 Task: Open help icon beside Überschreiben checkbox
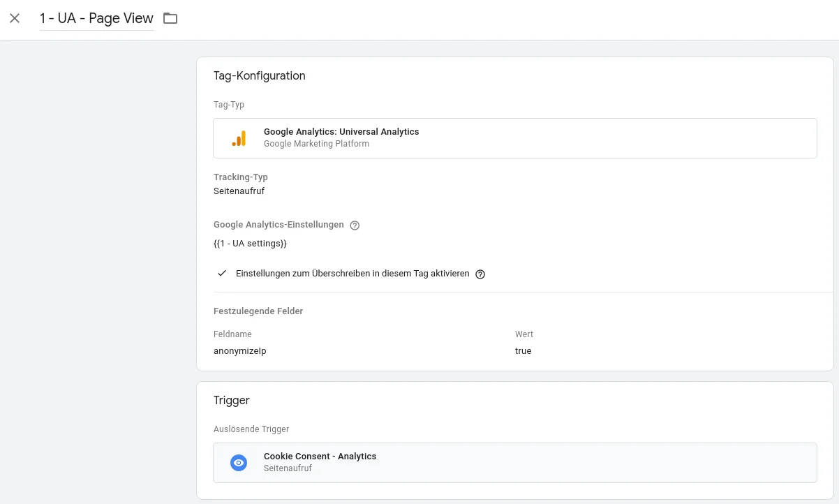tap(480, 274)
